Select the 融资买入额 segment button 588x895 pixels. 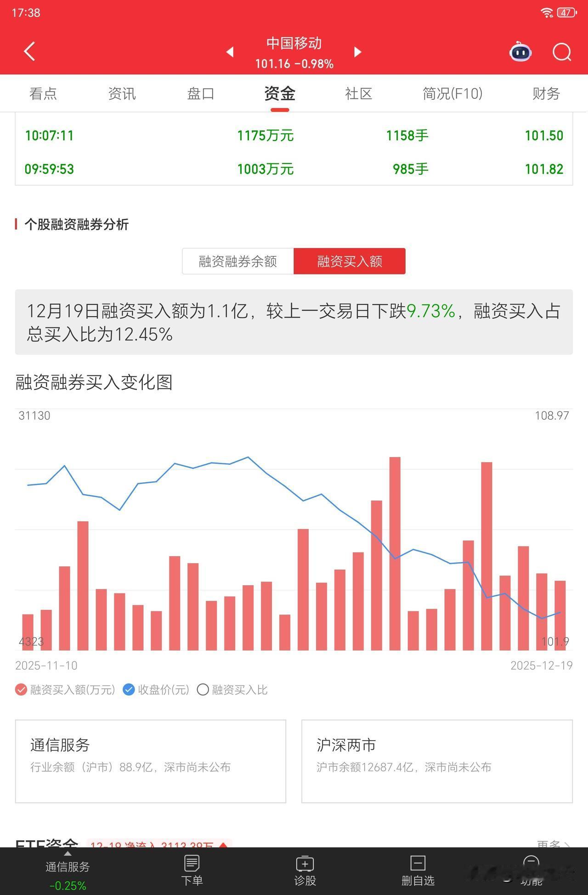pyautogui.click(x=350, y=261)
